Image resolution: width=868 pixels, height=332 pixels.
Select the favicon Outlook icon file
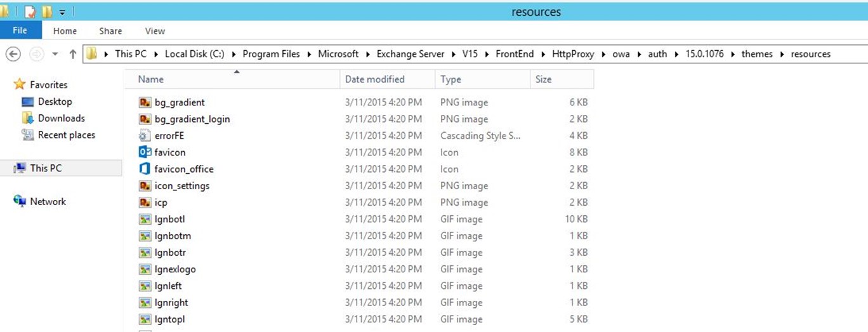point(145,152)
